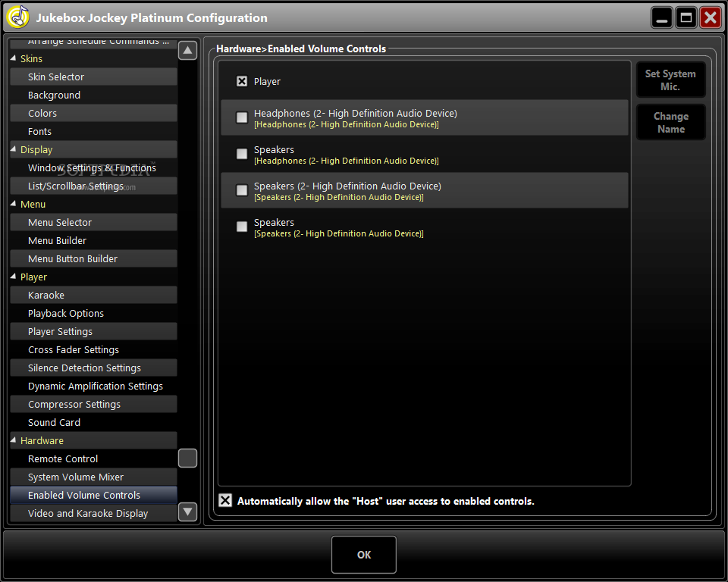Toggle automatically allow Host user access checkbox
728x582 pixels.
pyautogui.click(x=225, y=500)
